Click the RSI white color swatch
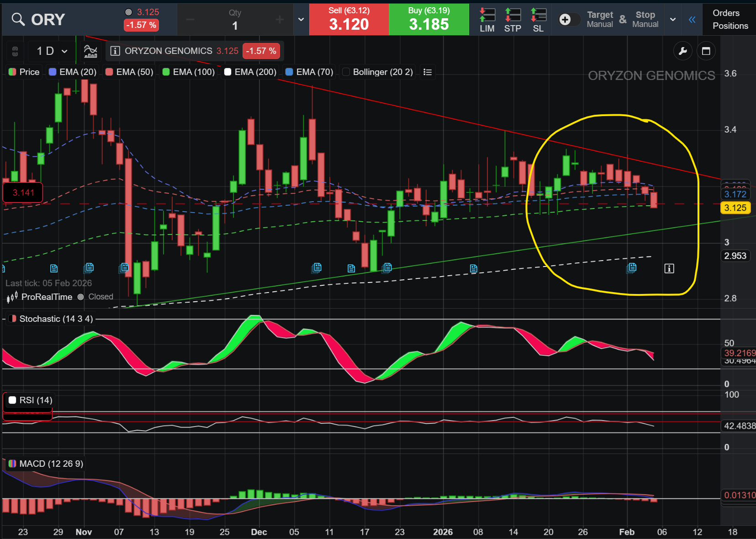The image size is (756, 539). (x=12, y=400)
